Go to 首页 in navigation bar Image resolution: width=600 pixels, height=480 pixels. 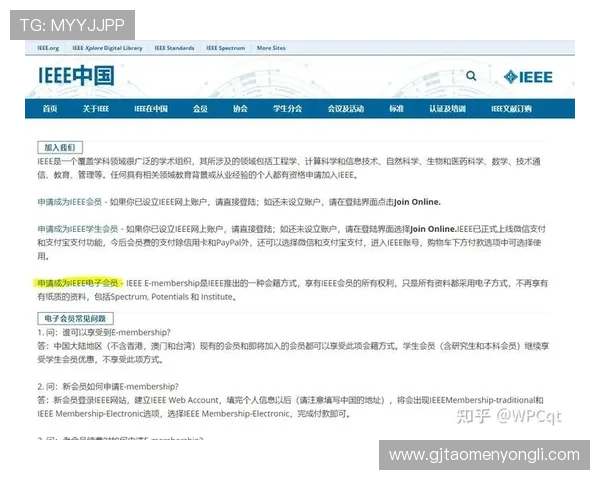click(50, 109)
